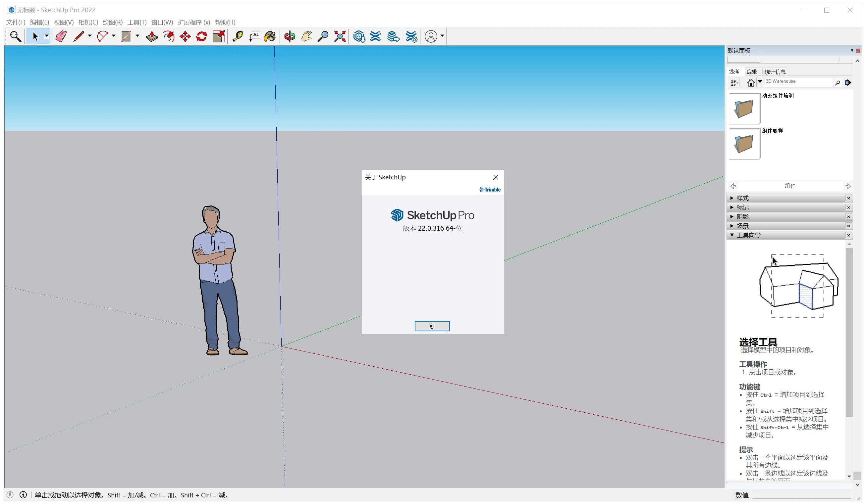The image size is (866, 504).
Task: Switch to the 统计信息 tab
Action: click(775, 71)
